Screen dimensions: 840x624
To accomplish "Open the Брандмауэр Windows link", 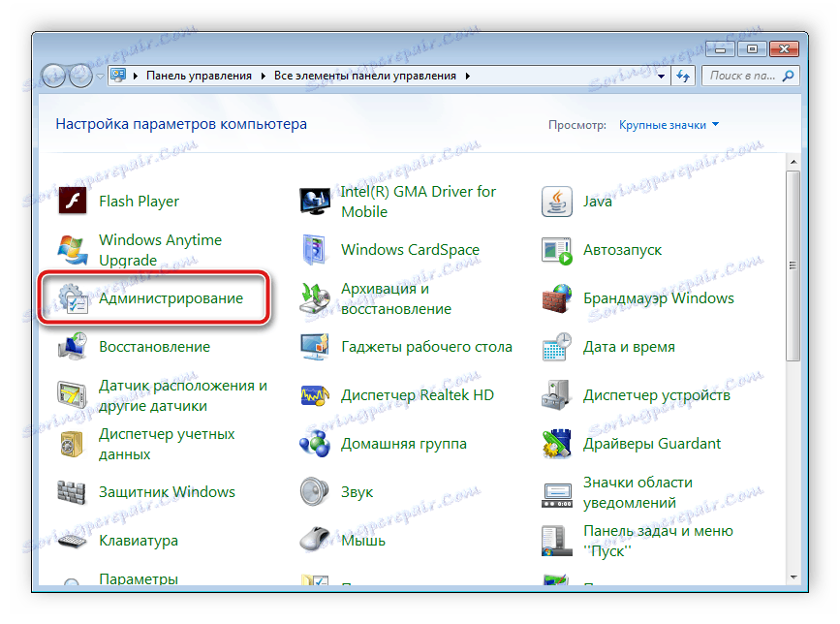I will click(659, 298).
